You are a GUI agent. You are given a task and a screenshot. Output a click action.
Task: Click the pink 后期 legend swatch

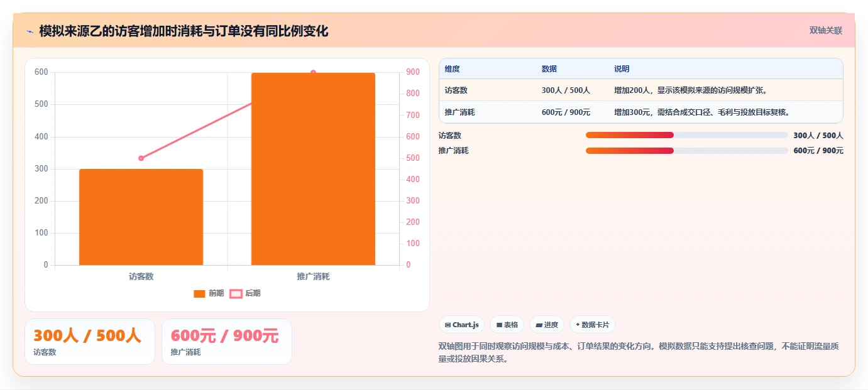(236, 293)
